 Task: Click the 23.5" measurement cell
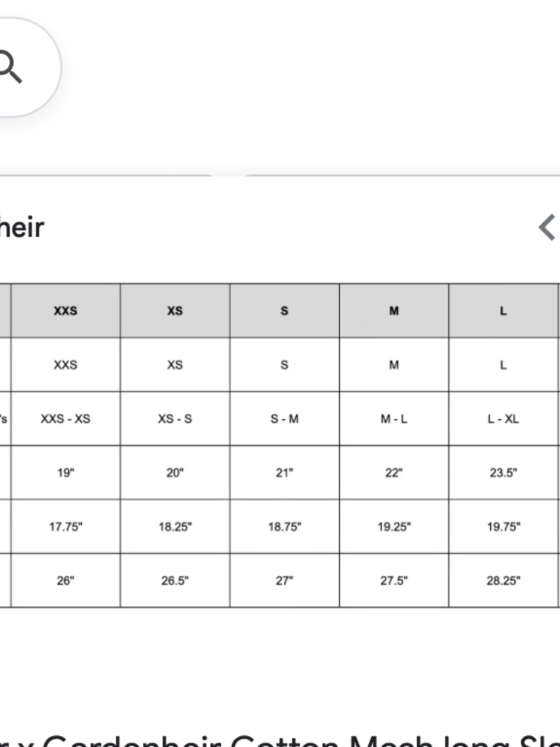503,472
